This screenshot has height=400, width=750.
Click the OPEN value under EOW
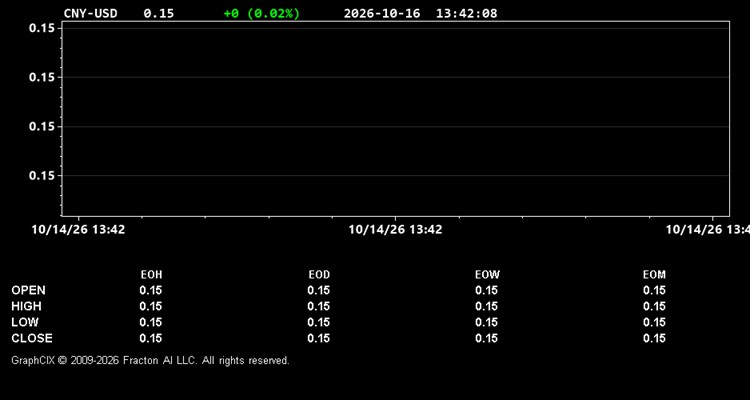486,290
